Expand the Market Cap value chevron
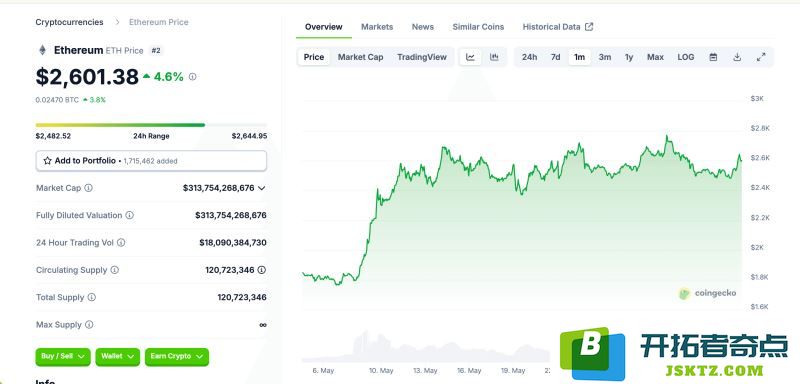 tap(262, 188)
